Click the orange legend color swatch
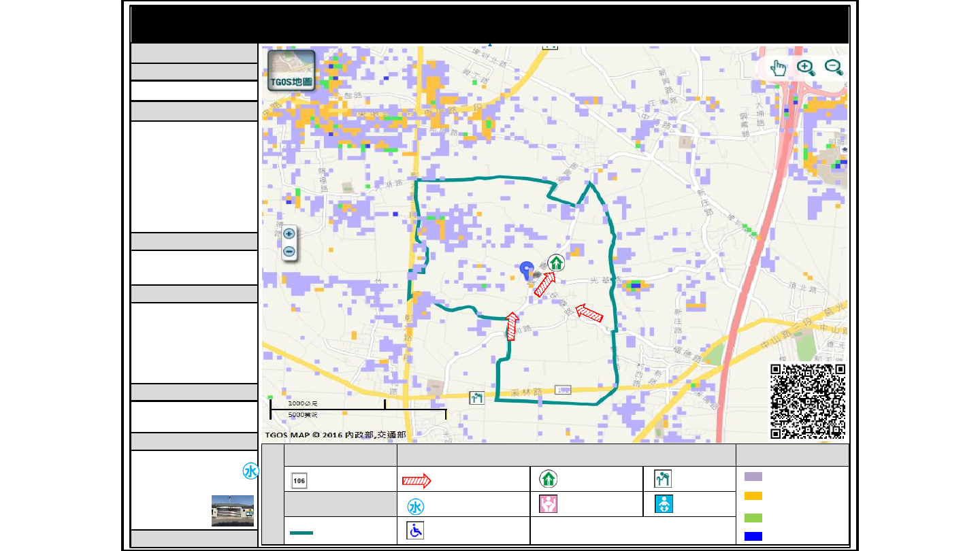 click(x=753, y=496)
